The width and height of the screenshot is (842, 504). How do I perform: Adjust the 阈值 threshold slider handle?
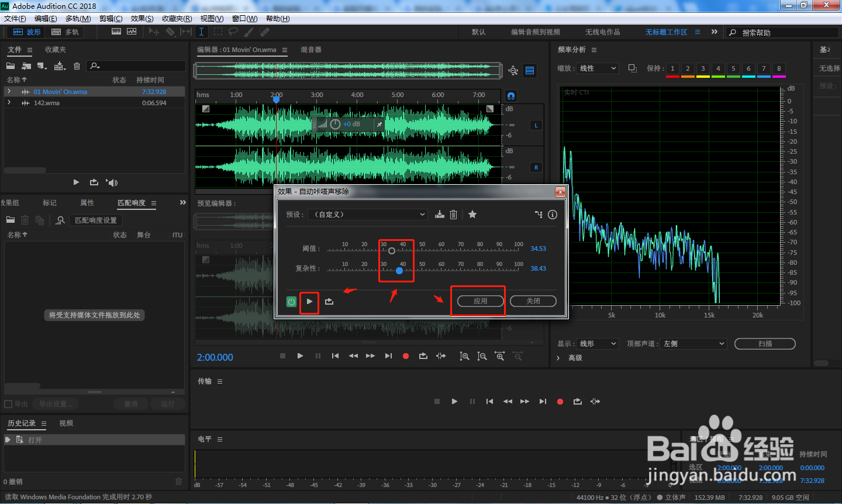(x=392, y=250)
